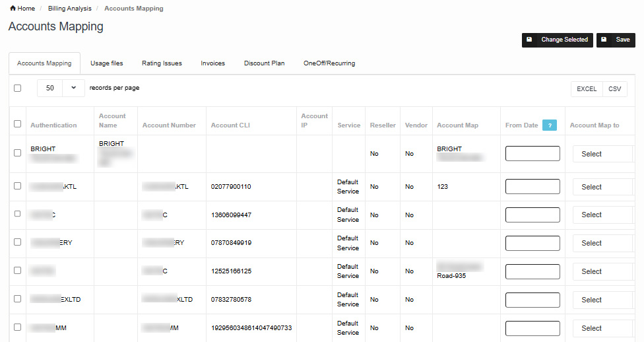Open Account Map to Select for BRIGHT row

click(x=602, y=154)
